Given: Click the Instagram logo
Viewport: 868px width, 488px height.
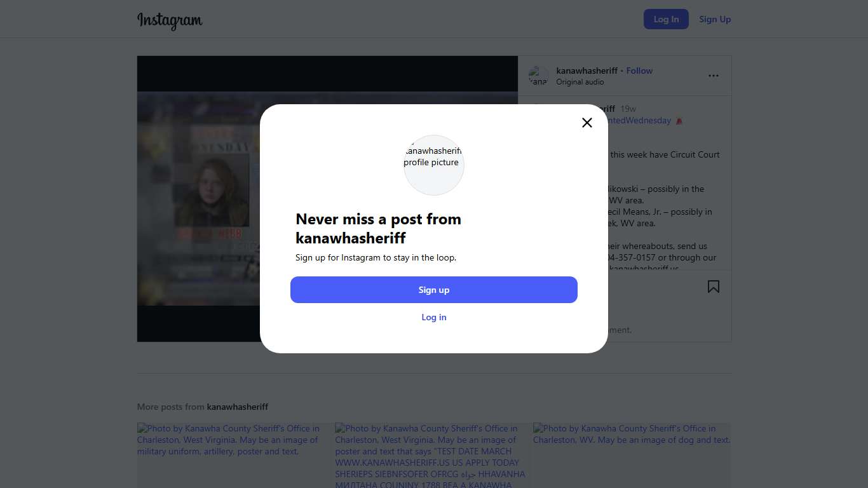Looking at the screenshot, I should 170,20.
